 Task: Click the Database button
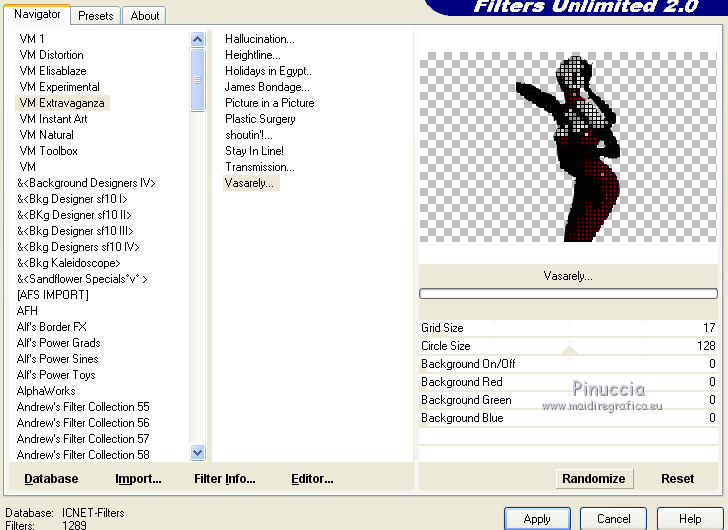click(51, 478)
